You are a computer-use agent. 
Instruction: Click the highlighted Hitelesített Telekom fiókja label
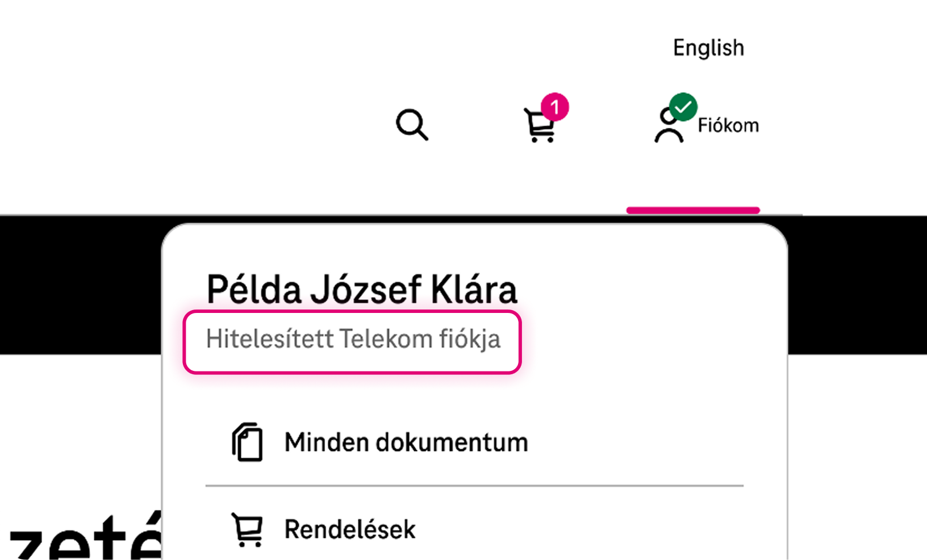pos(353,340)
